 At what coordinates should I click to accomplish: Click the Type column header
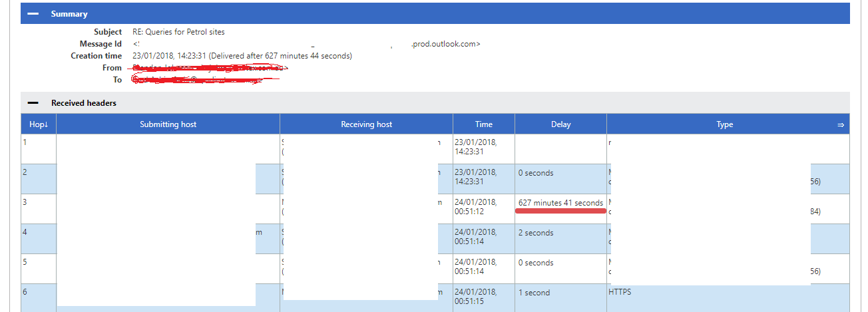[725, 124]
